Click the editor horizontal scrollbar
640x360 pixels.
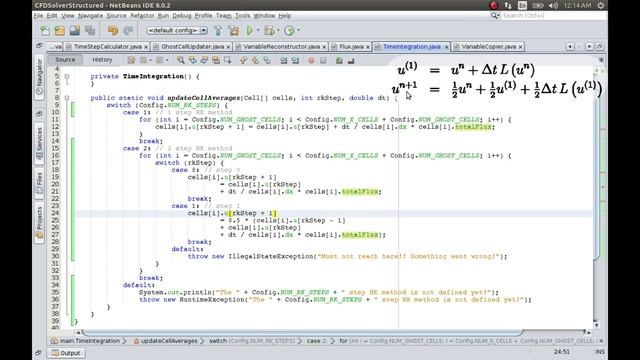tap(302, 332)
